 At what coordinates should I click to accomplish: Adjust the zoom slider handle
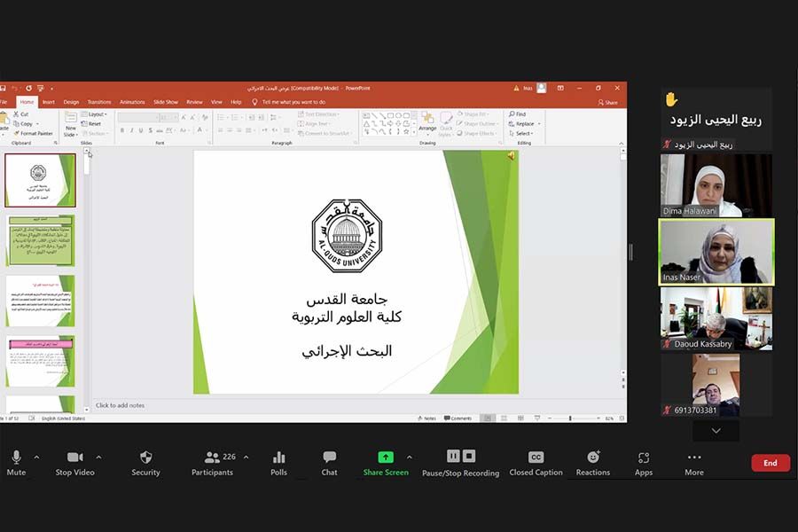tap(570, 418)
